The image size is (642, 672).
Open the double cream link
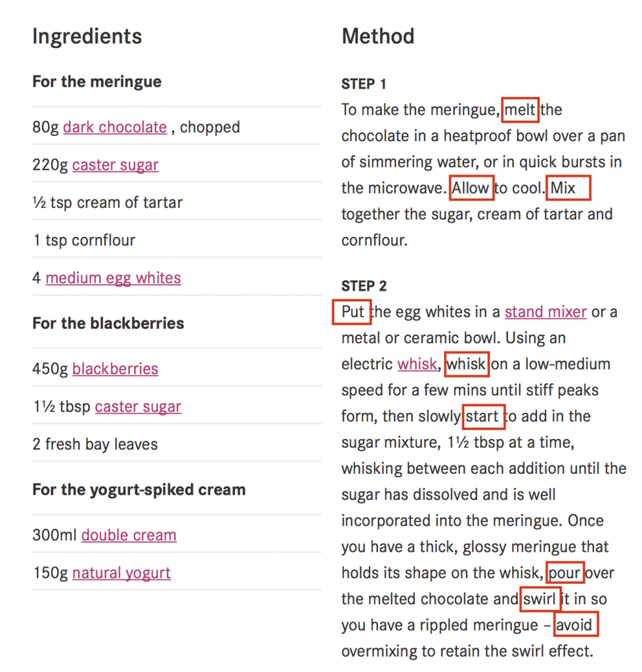129,535
